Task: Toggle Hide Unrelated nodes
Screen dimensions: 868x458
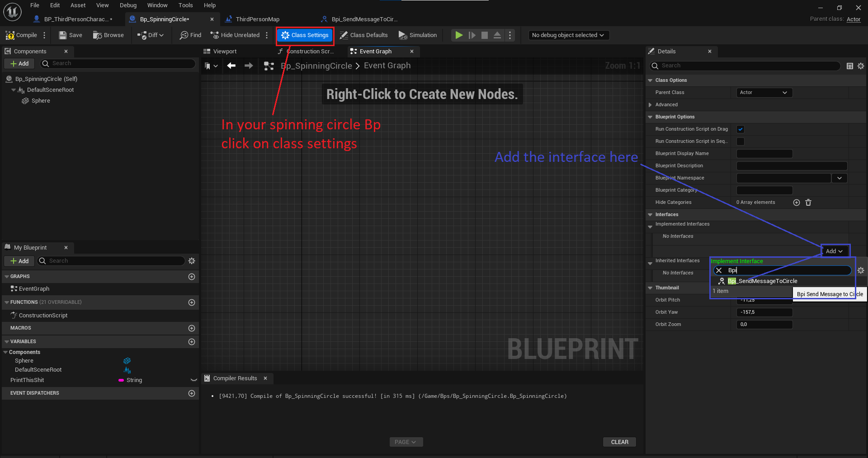Action: pyautogui.click(x=235, y=35)
